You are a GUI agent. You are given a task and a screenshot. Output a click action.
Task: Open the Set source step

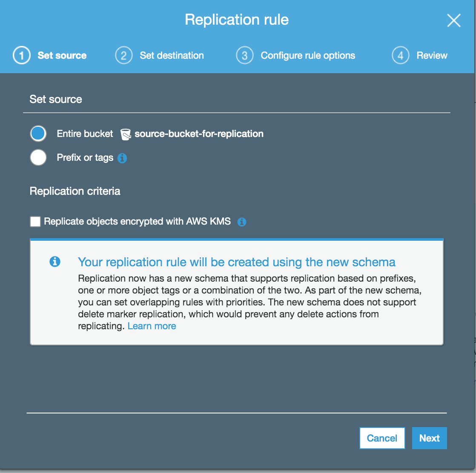pos(62,55)
